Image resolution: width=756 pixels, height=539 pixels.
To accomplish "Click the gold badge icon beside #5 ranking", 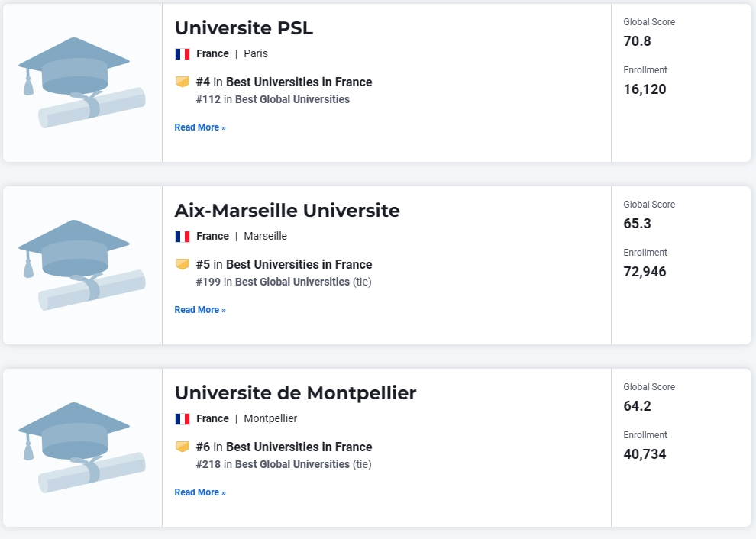I will (x=183, y=264).
